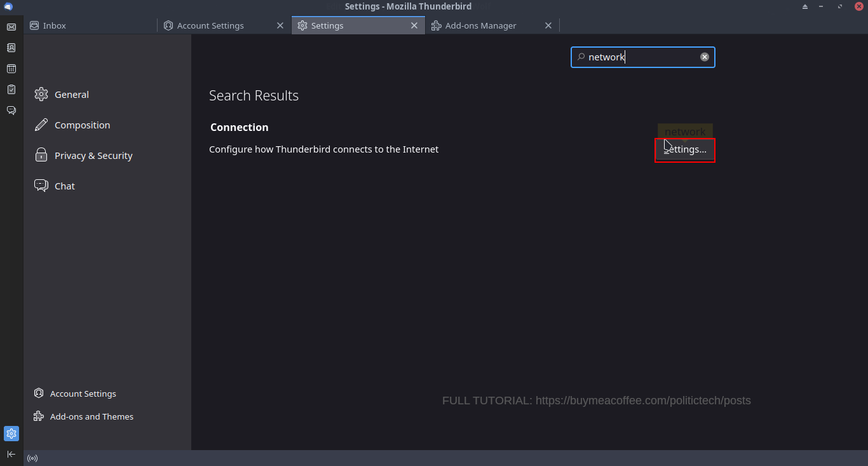Close the Add-ons Manager tab
Screen dimensions: 868x466
[548, 25]
